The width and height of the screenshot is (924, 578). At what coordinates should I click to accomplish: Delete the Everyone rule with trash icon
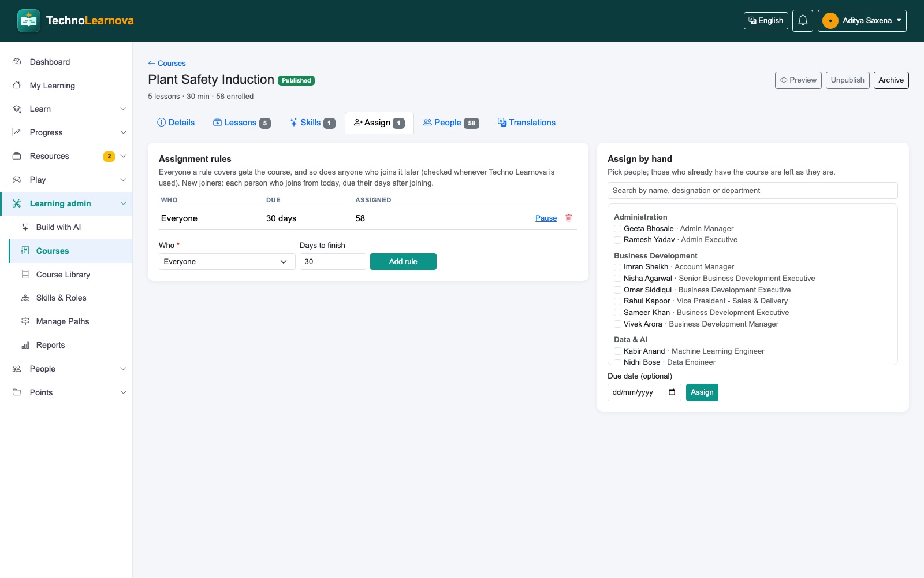569,218
